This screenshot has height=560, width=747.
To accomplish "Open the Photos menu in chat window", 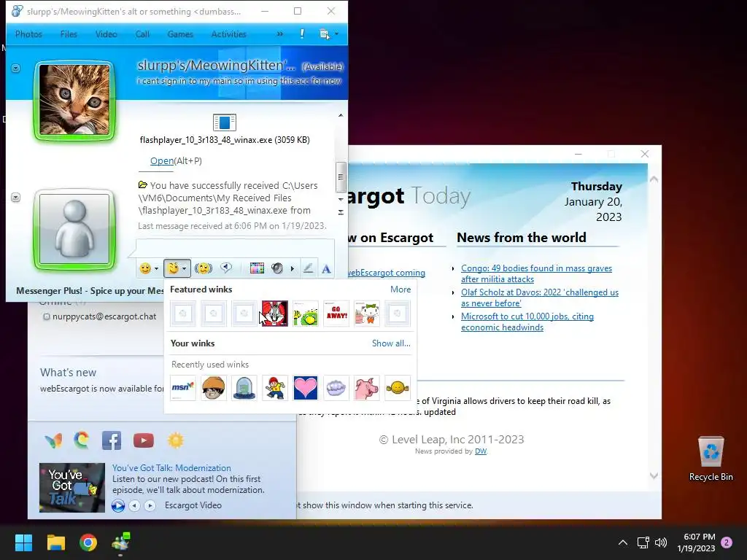I will (28, 34).
